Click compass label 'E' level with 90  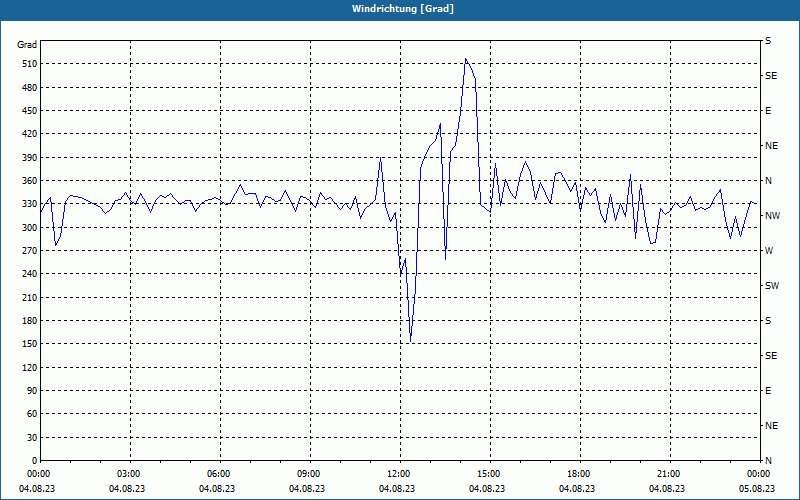768,391
